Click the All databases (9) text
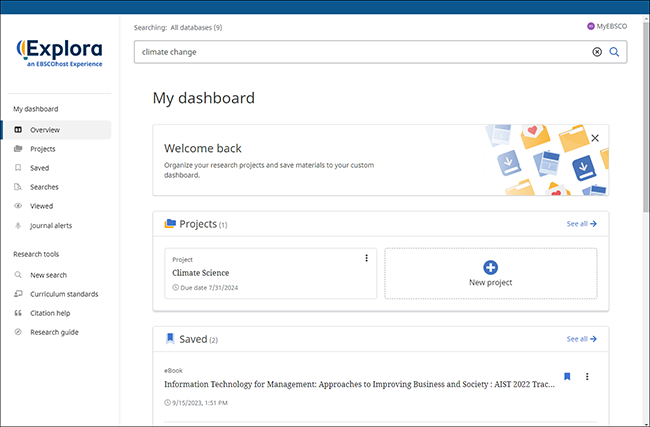Image resolution: width=650 pixels, height=427 pixels. click(196, 27)
